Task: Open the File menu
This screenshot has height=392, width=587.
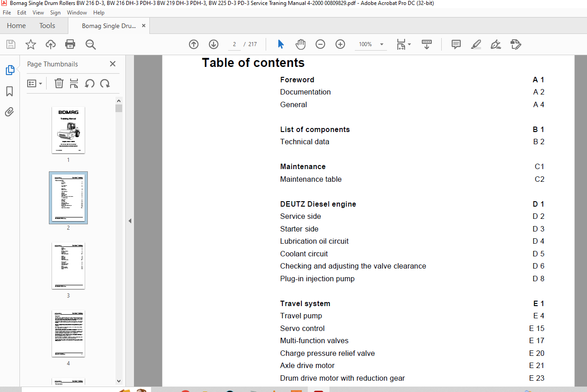Action: pos(7,13)
